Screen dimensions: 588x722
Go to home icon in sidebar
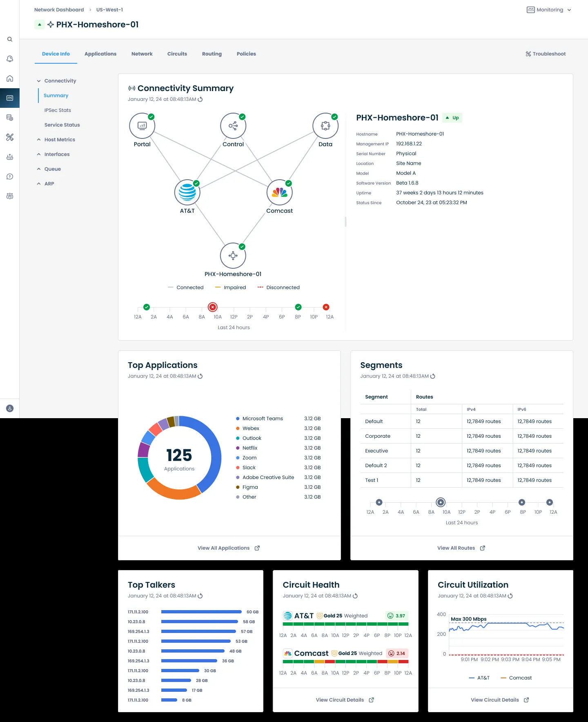10,78
